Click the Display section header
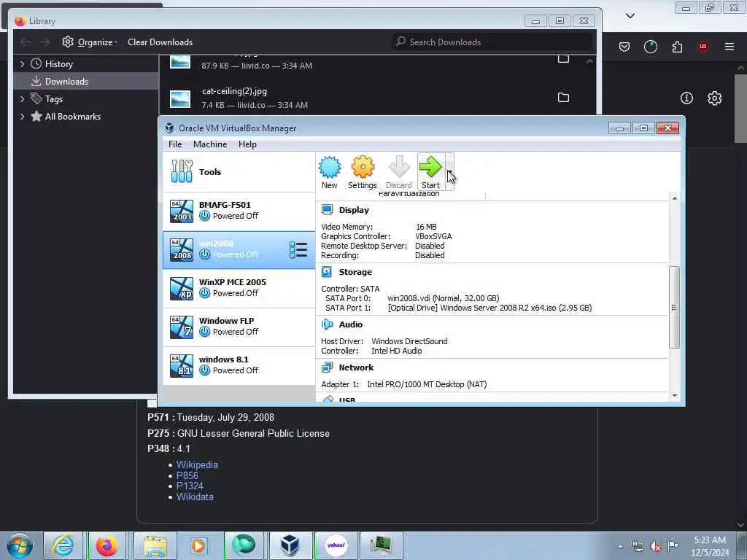Viewport: 747px width, 560px height. (x=354, y=210)
